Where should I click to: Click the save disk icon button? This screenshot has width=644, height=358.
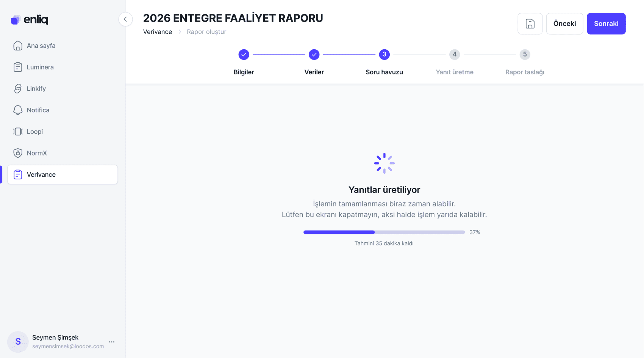click(x=530, y=24)
